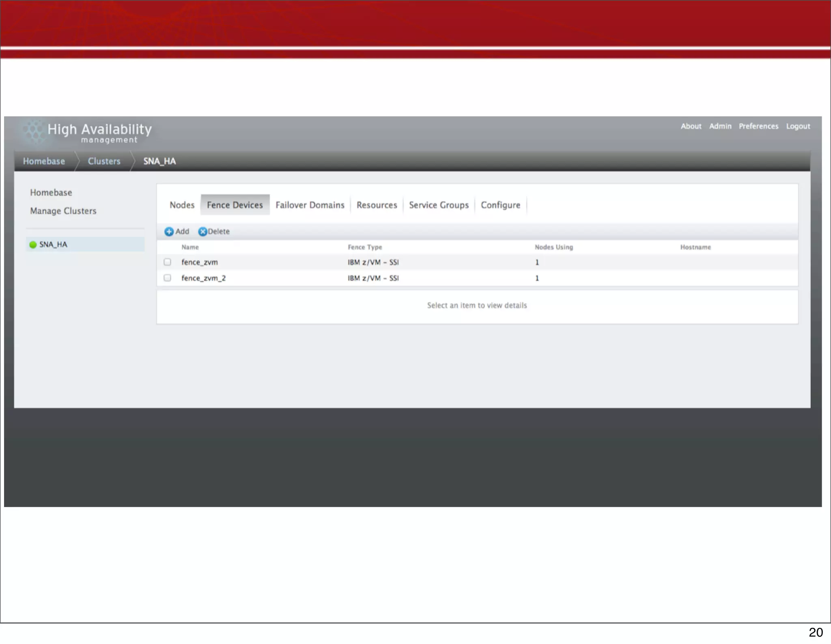
Task: Sort by the Fence Type column header
Action: pos(365,247)
